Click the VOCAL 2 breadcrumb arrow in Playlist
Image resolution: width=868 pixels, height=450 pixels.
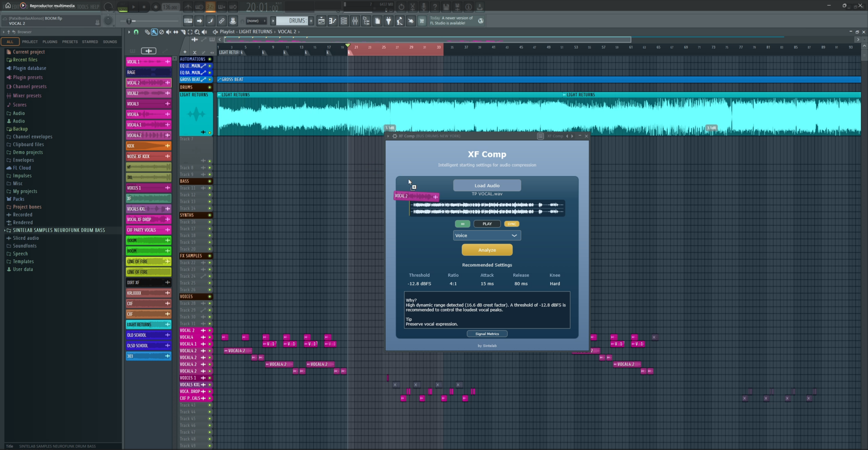299,32
